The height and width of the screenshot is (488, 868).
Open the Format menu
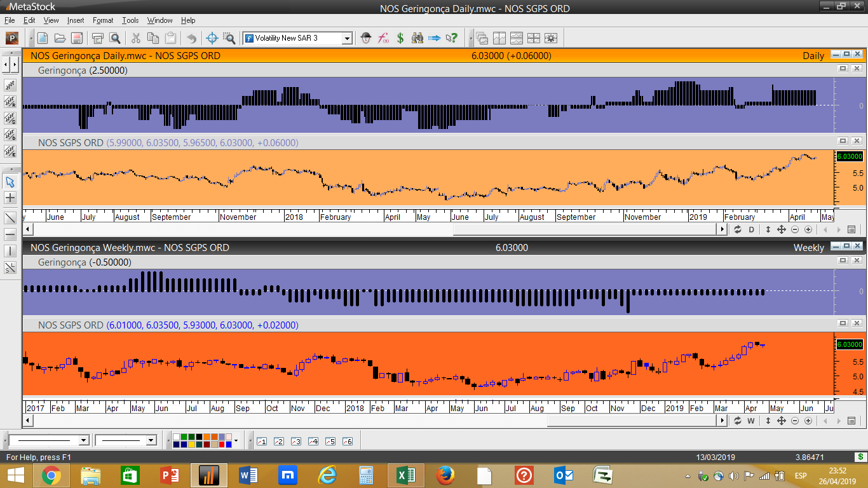(103, 20)
